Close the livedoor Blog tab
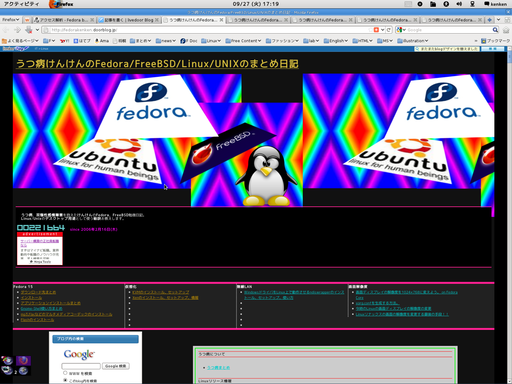The image size is (512, 384). pyautogui.click(x=157, y=20)
